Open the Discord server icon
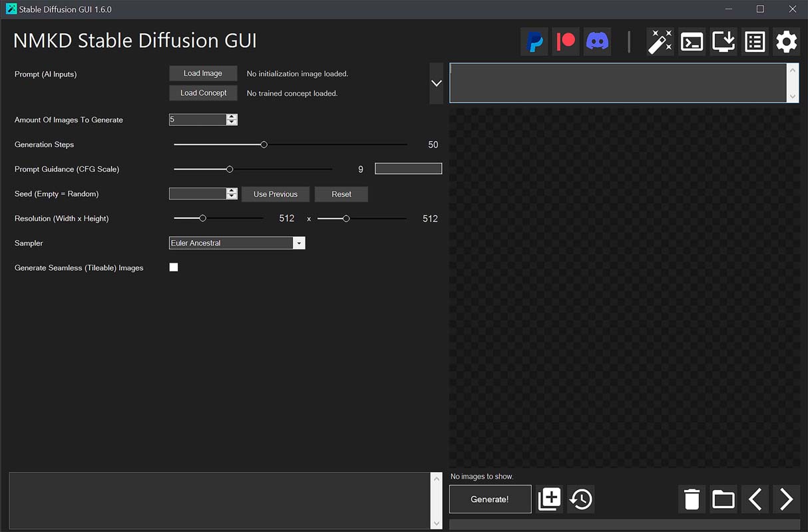The height and width of the screenshot is (532, 808). click(x=597, y=42)
